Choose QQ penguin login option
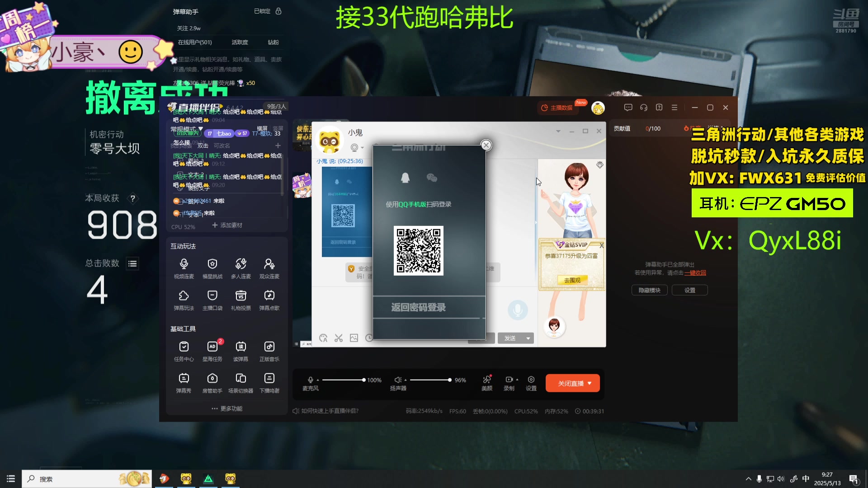The height and width of the screenshot is (488, 868). click(405, 178)
